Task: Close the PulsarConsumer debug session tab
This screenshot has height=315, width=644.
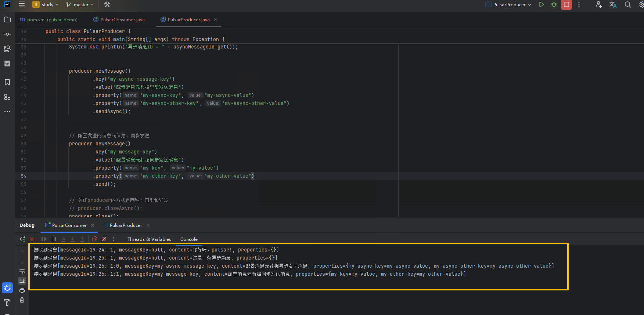Action: point(93,225)
